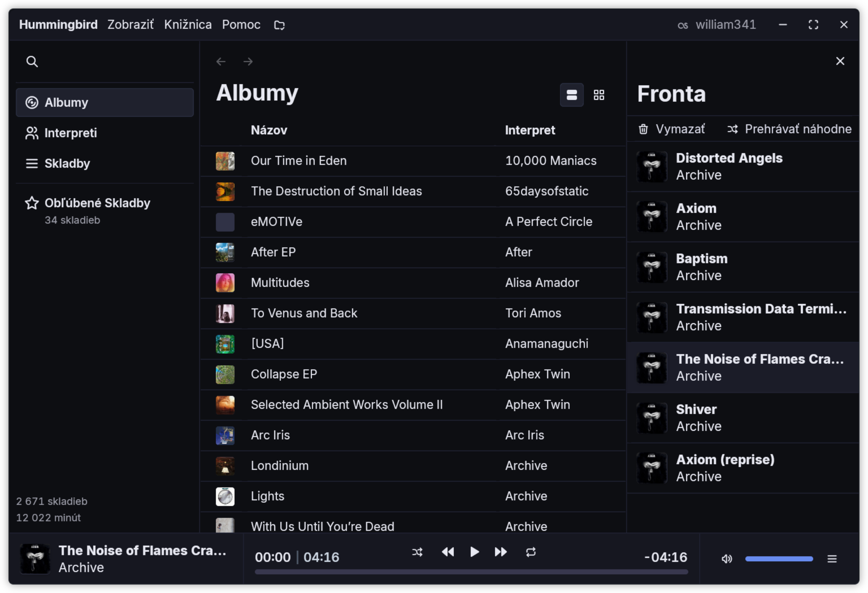Click the Lights album cover

pyautogui.click(x=225, y=496)
